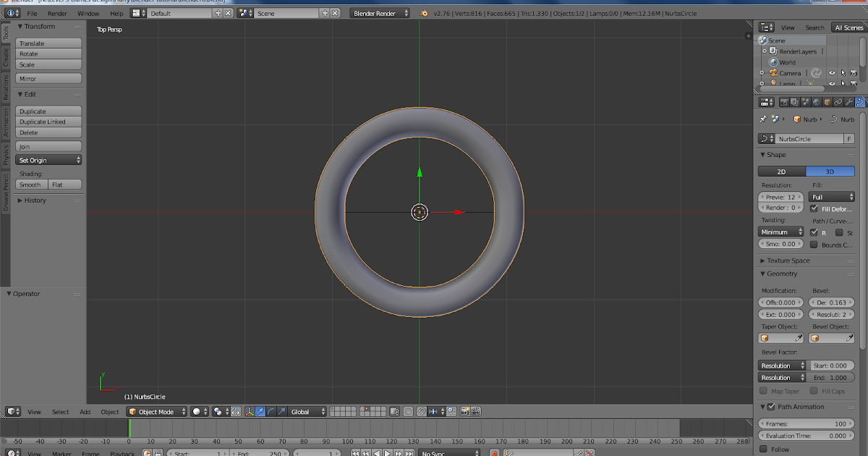Click the Select menu in viewport header
868x456 pixels.
60,411
